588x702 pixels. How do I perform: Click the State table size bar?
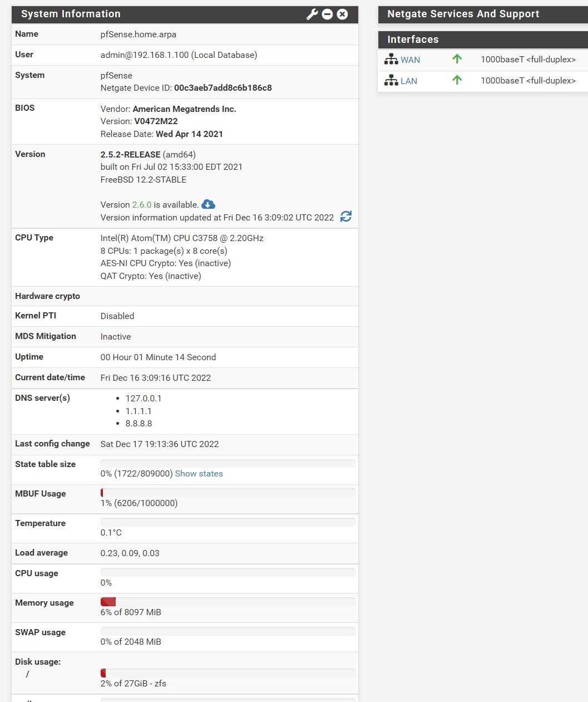[228, 463]
